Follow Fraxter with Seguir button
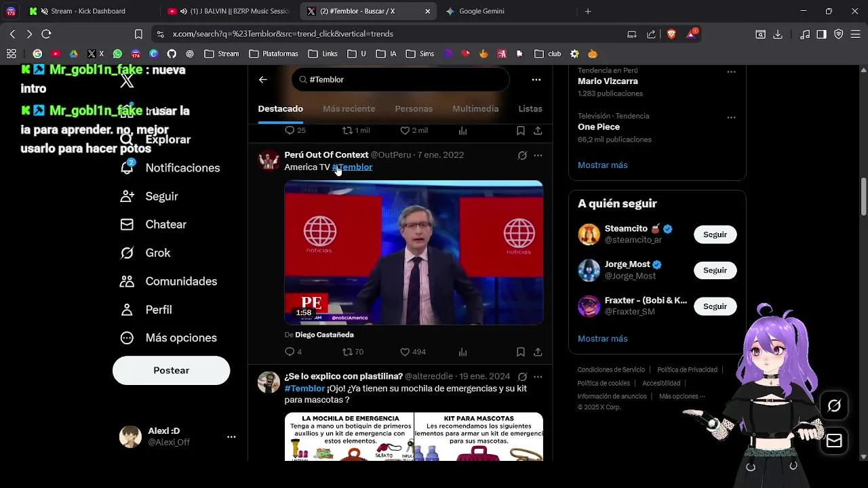The image size is (868, 488). coord(715,306)
